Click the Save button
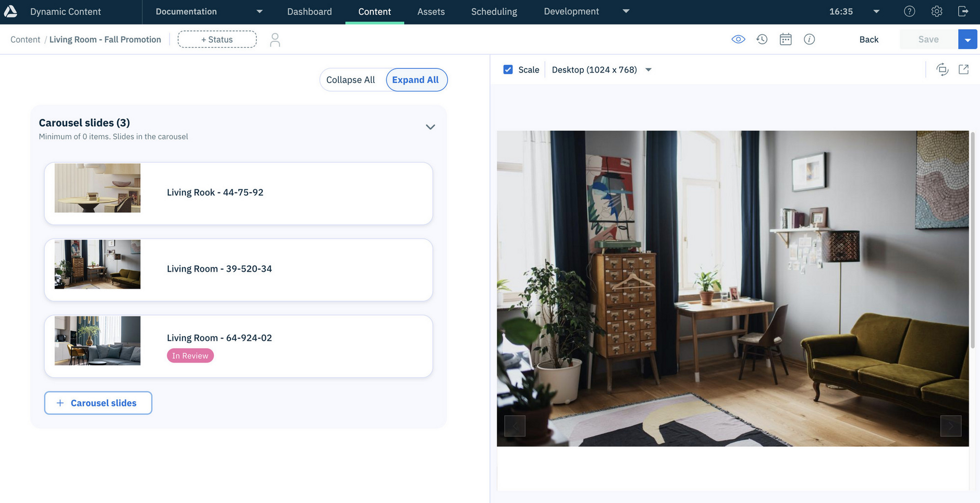980x503 pixels. pos(928,39)
